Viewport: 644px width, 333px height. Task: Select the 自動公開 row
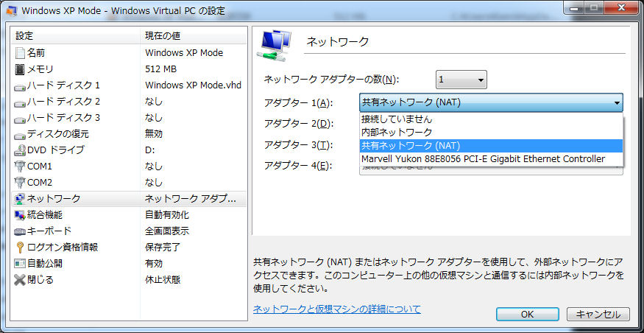coord(129,264)
